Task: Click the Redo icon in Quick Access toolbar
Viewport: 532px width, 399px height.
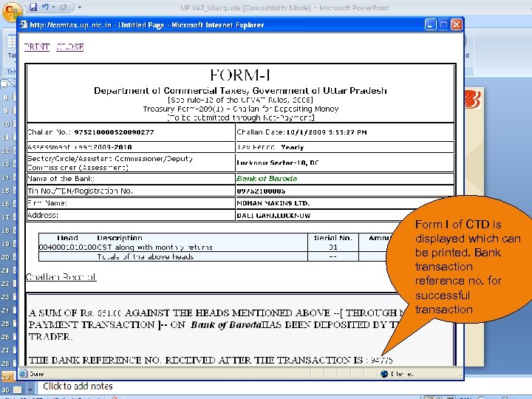Action: pyautogui.click(x=63, y=7)
